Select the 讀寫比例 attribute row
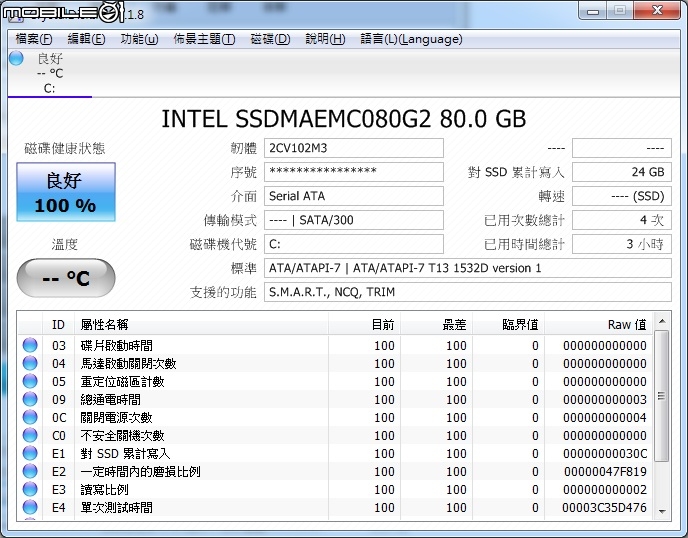Viewport: 688px width, 538px height. point(335,489)
